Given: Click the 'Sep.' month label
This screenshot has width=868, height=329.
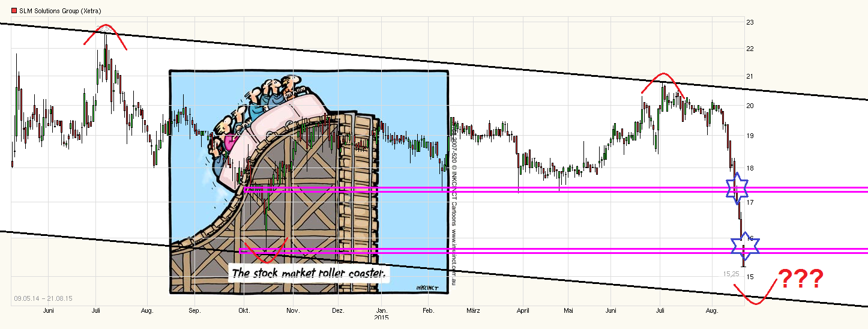Looking at the screenshot, I should point(194,311).
